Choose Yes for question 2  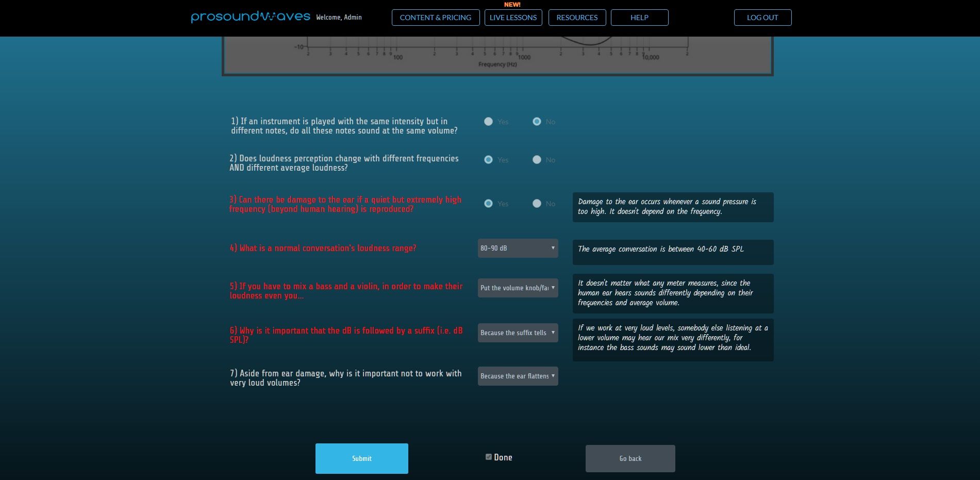point(488,160)
